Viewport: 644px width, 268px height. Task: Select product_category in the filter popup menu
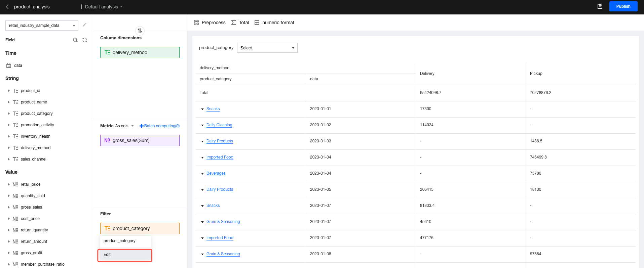(125, 241)
